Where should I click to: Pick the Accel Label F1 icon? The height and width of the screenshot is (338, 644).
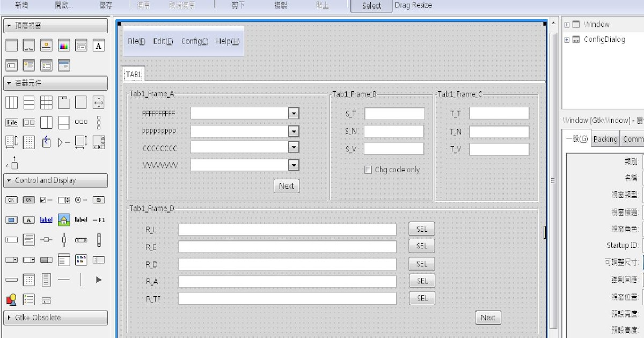click(x=99, y=220)
